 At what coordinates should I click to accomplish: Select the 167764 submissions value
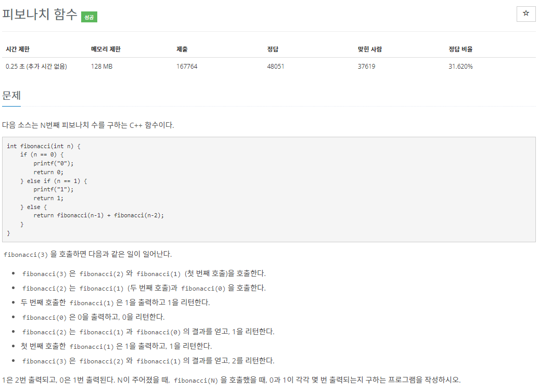coord(187,67)
